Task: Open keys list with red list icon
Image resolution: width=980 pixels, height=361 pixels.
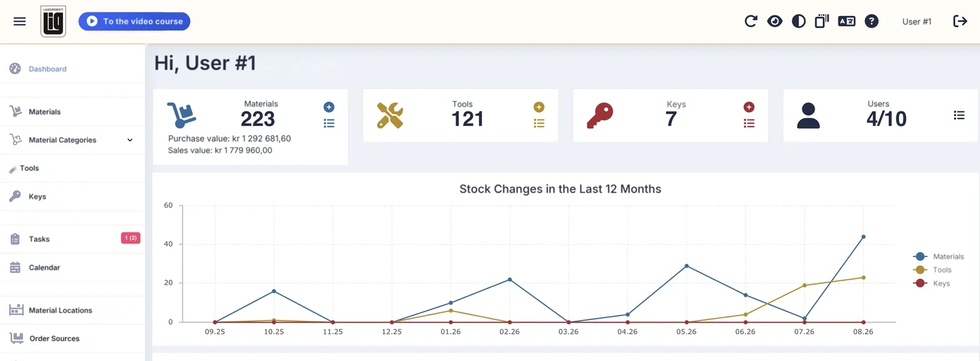Action: [x=749, y=124]
